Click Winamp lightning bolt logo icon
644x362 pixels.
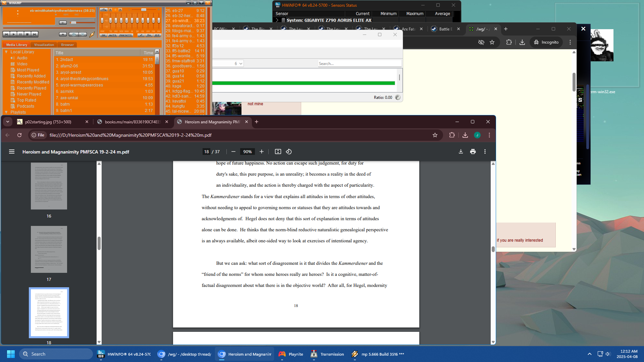pyautogui.click(x=92, y=34)
